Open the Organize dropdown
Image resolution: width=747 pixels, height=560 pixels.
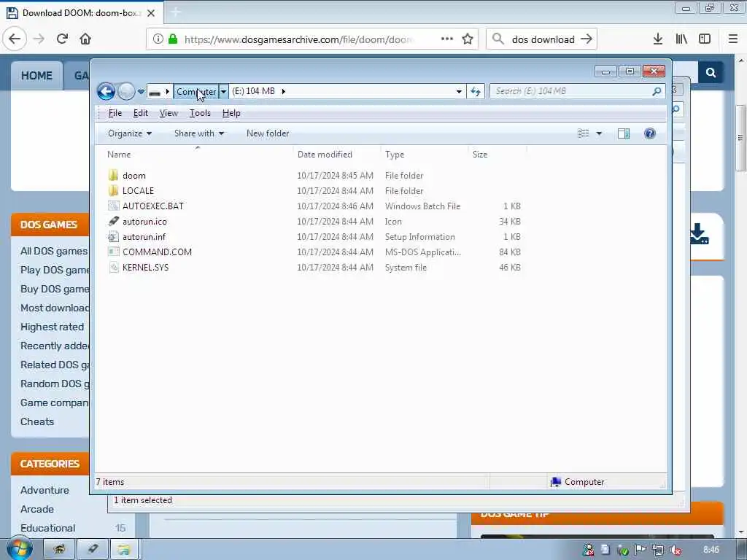(130, 134)
